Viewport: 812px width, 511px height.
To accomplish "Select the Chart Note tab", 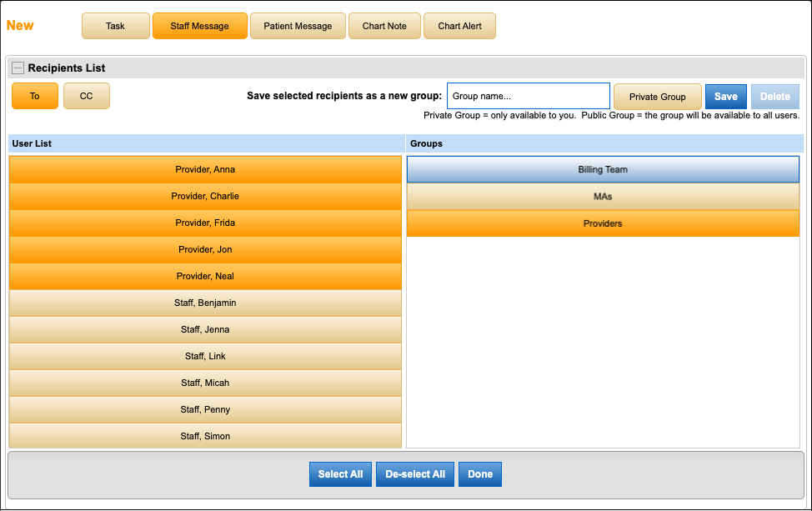I will [x=384, y=26].
